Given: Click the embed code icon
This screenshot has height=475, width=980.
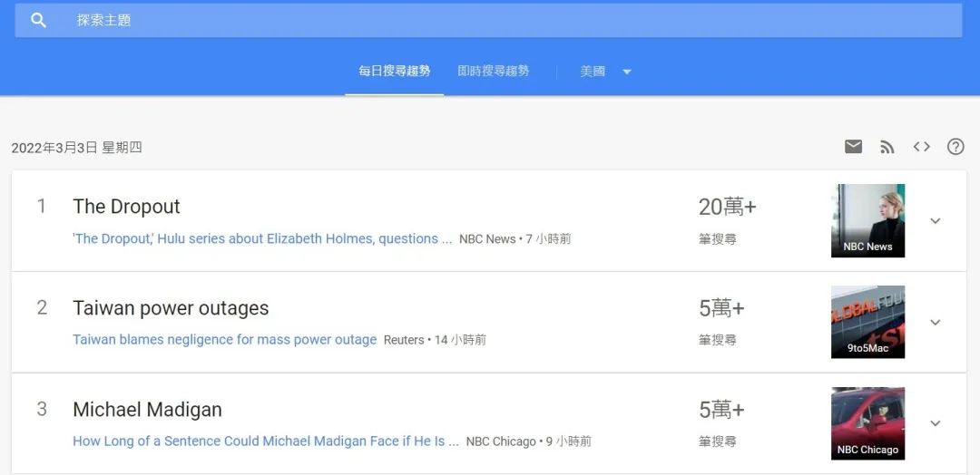Looking at the screenshot, I should [x=921, y=147].
